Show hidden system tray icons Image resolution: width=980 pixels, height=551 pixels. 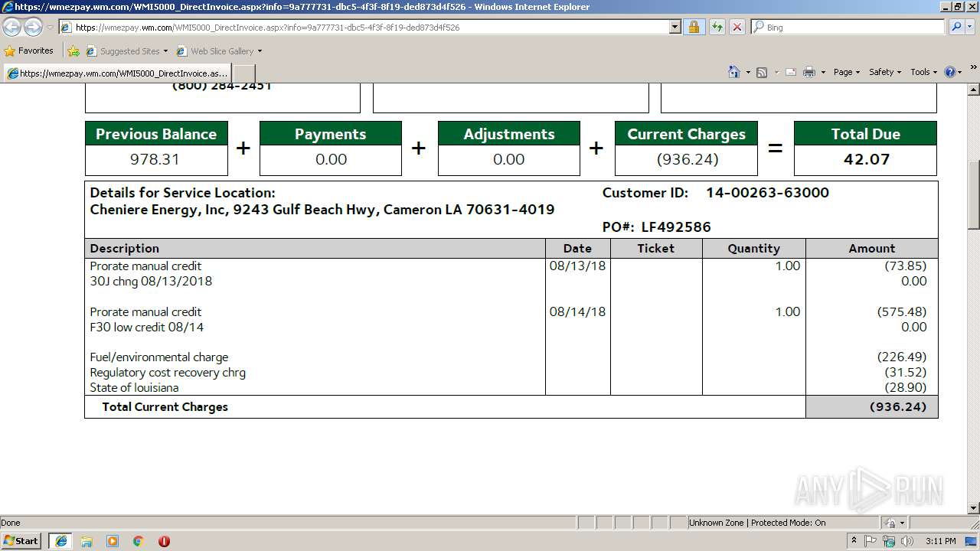pyautogui.click(x=854, y=541)
